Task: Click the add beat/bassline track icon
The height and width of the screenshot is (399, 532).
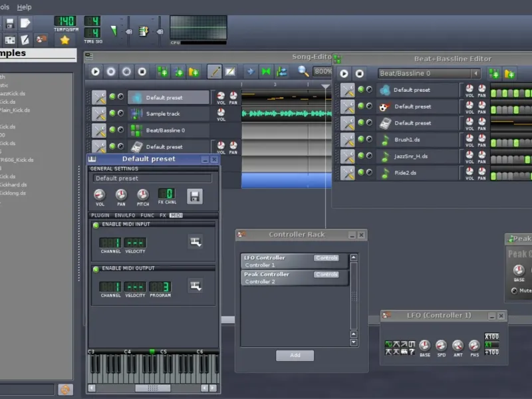Action: click(x=162, y=71)
